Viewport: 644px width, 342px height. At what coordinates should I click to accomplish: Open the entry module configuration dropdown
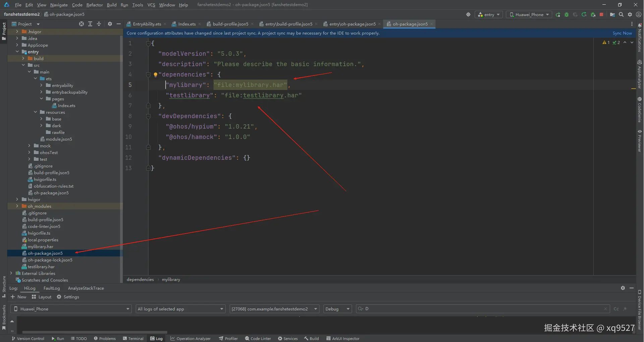[x=489, y=14]
